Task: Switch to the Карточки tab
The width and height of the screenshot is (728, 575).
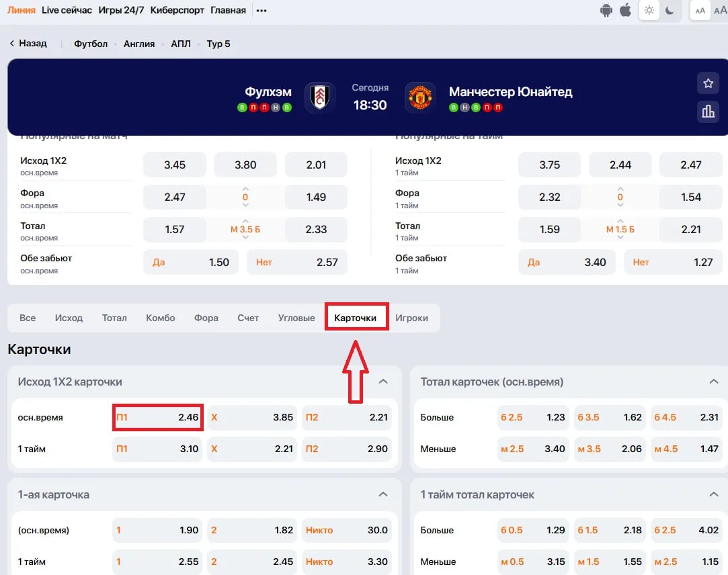Action: (355, 318)
